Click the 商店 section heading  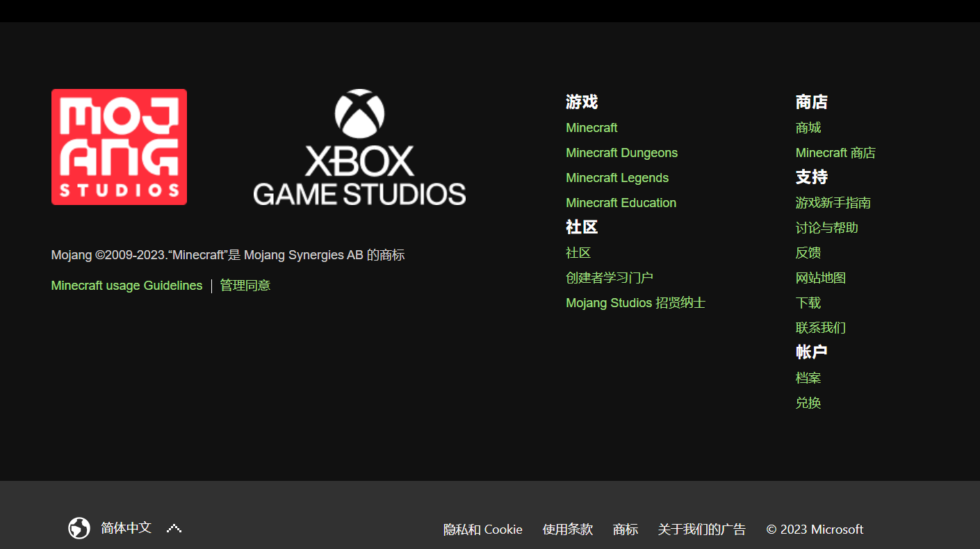click(812, 102)
